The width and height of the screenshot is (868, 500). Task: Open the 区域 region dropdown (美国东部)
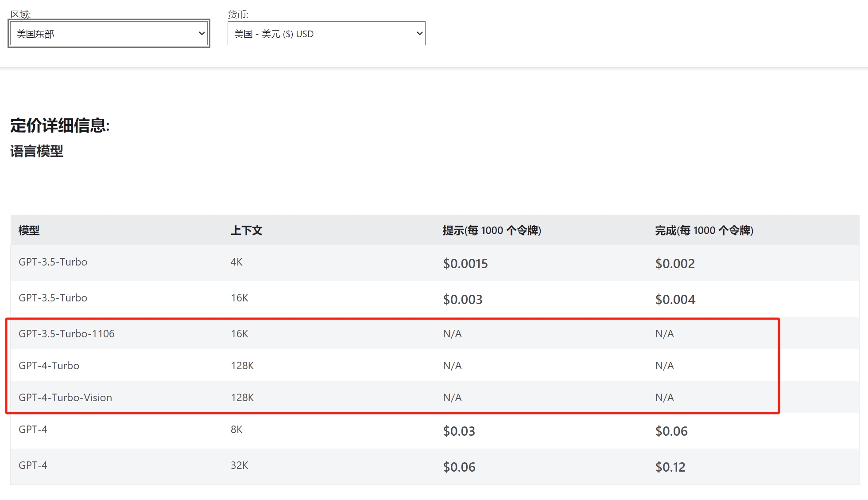[x=108, y=34]
